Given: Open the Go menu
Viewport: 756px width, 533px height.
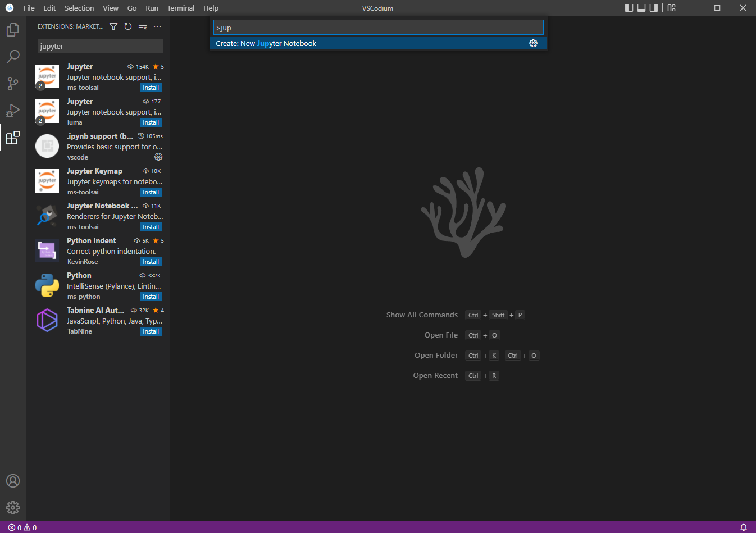Looking at the screenshot, I should point(132,8).
